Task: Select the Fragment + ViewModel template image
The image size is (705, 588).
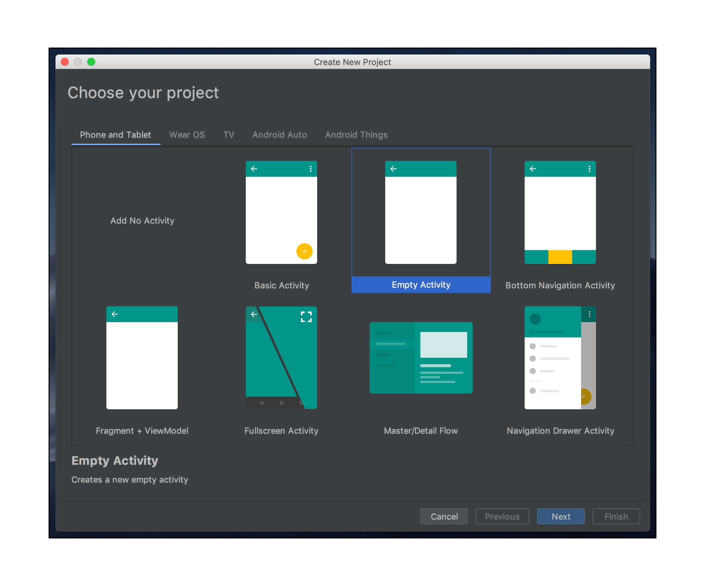Action: tap(142, 357)
